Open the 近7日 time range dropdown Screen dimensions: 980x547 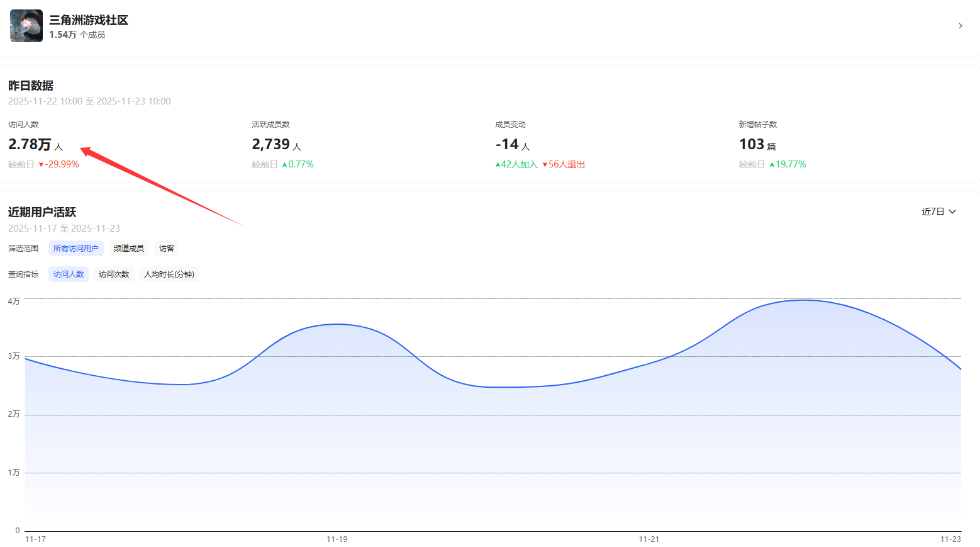coord(938,211)
